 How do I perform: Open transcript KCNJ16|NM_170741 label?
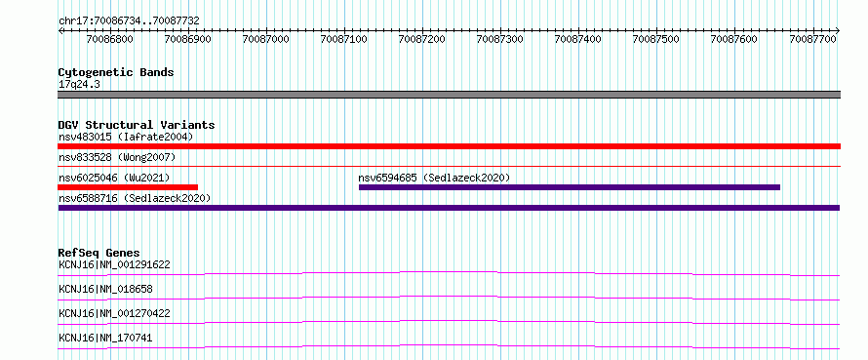[105, 338]
